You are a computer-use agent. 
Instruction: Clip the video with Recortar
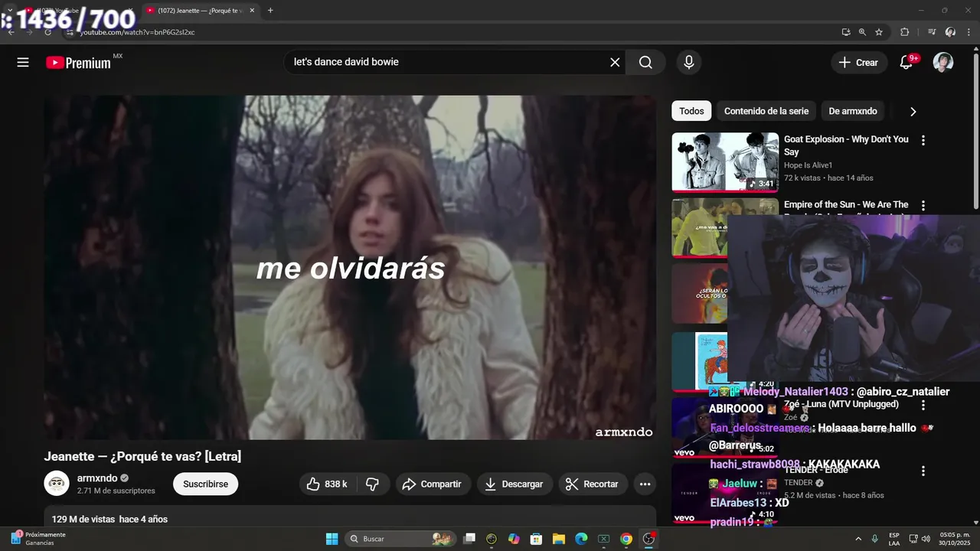(593, 484)
